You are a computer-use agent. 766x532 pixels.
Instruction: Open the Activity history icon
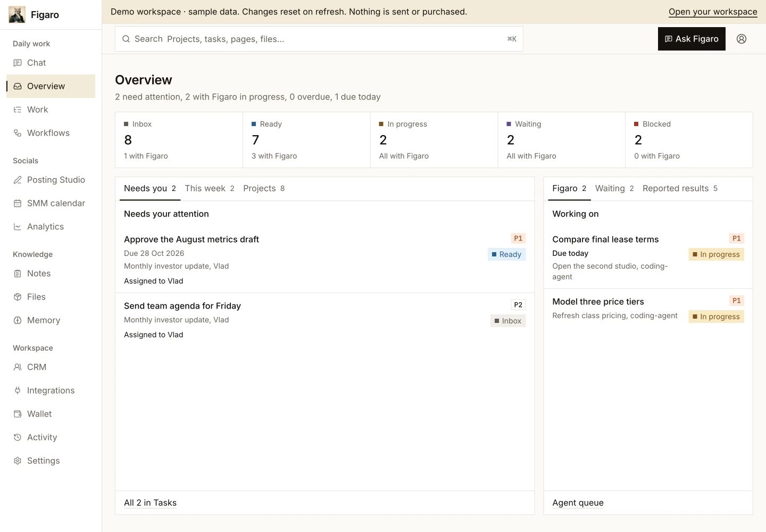click(18, 437)
